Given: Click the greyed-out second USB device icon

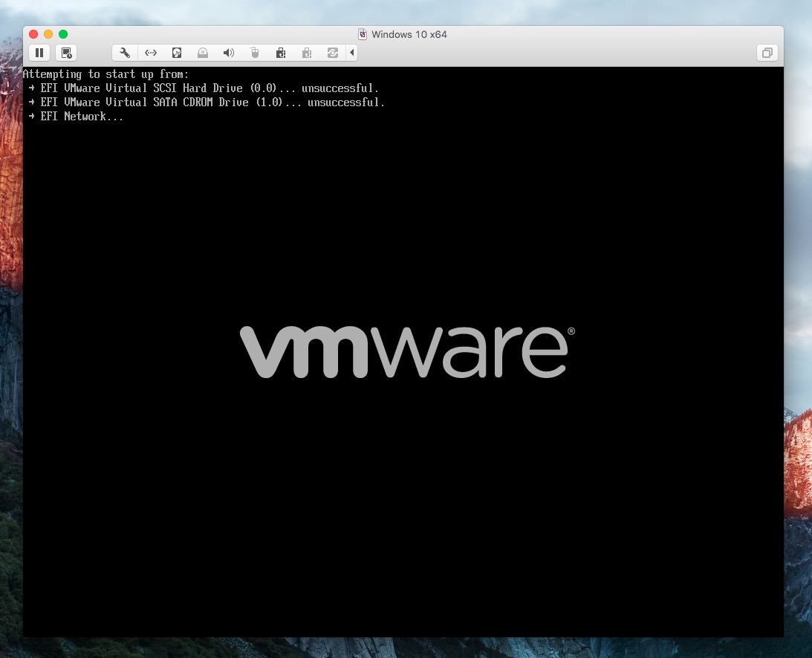Looking at the screenshot, I should pyautogui.click(x=306, y=53).
